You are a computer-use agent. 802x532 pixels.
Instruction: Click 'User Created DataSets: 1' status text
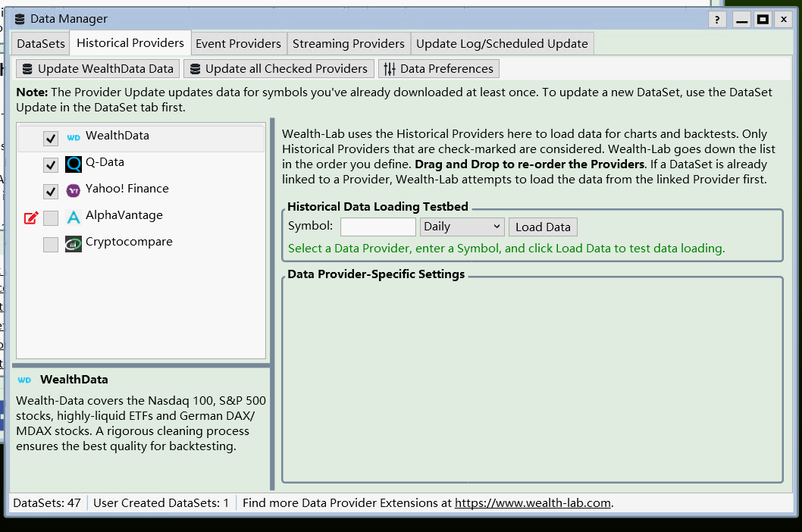[x=161, y=503]
